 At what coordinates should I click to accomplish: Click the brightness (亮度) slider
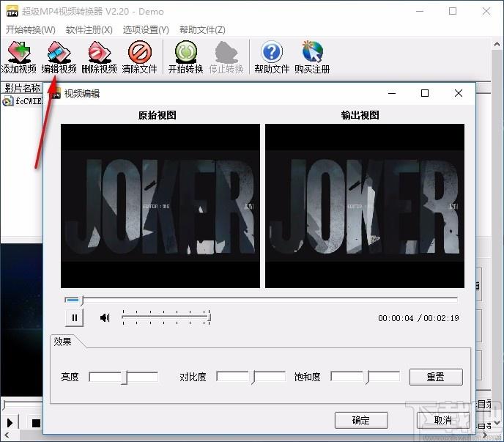point(123,377)
